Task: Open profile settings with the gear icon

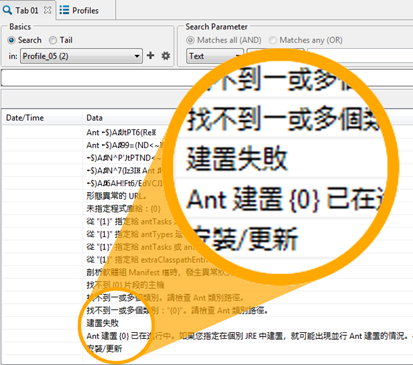Action: 166,56
